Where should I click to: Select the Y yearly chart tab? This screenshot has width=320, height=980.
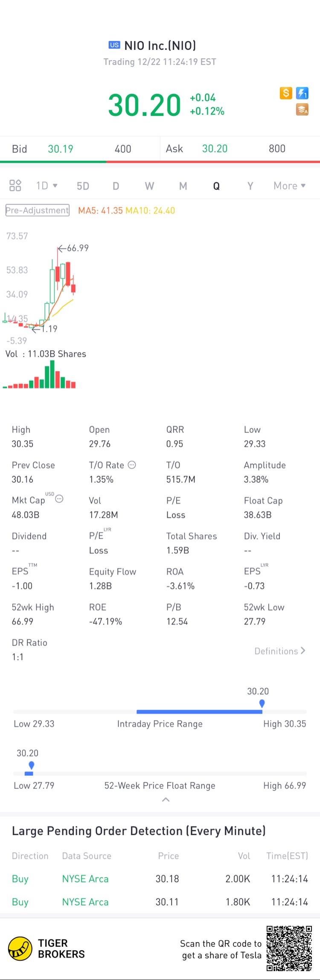click(250, 186)
